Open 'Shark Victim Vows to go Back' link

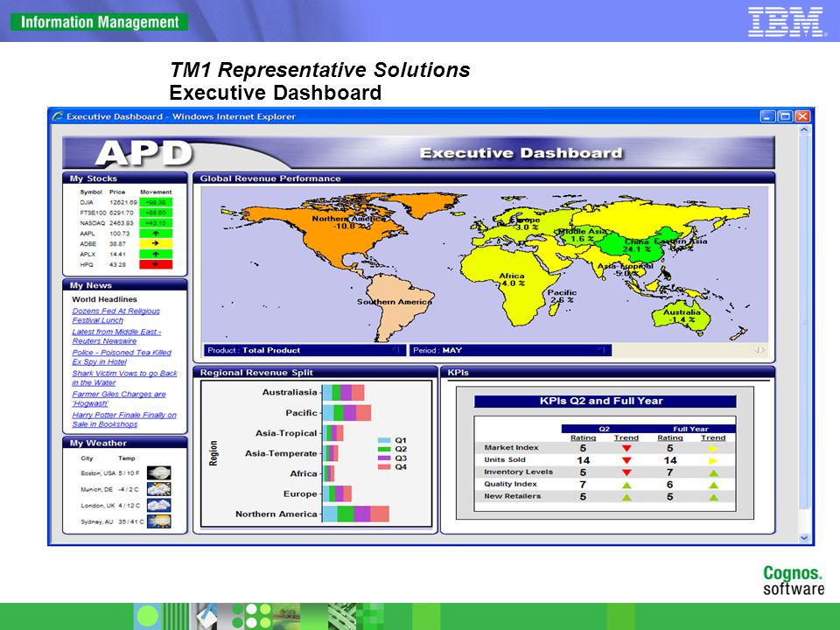pyautogui.click(x=124, y=378)
